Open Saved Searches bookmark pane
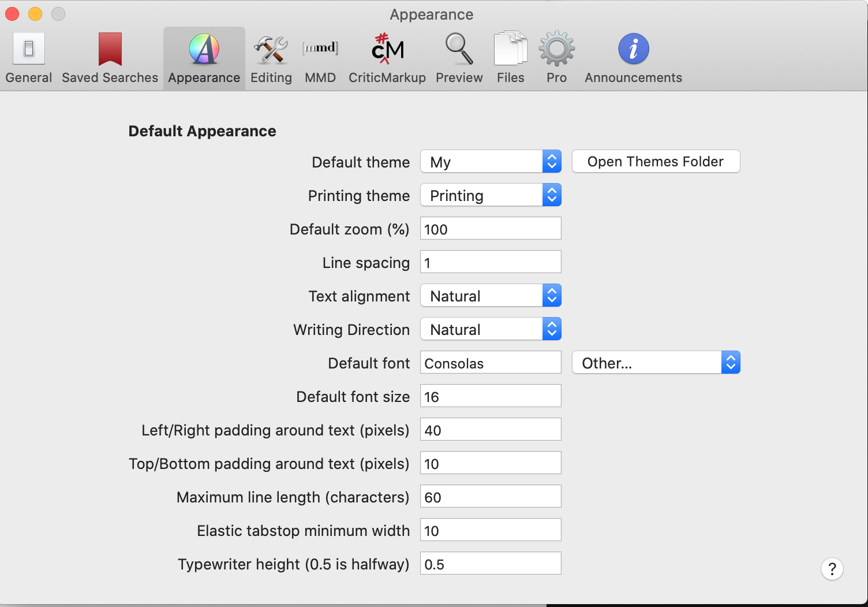868x607 pixels. 110,58
